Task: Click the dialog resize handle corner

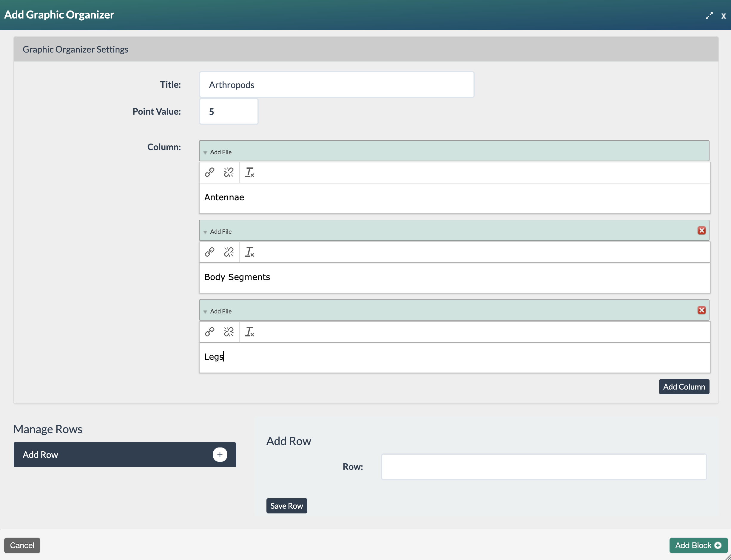Action: click(728, 557)
